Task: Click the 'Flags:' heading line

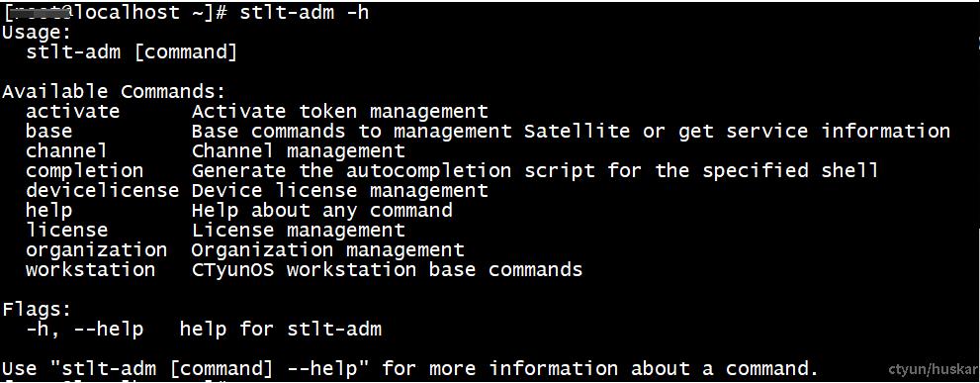Action: pyautogui.click(x=38, y=309)
